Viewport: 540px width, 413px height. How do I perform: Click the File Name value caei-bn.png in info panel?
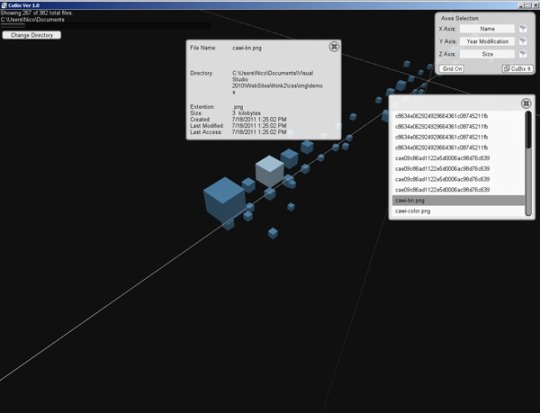247,48
